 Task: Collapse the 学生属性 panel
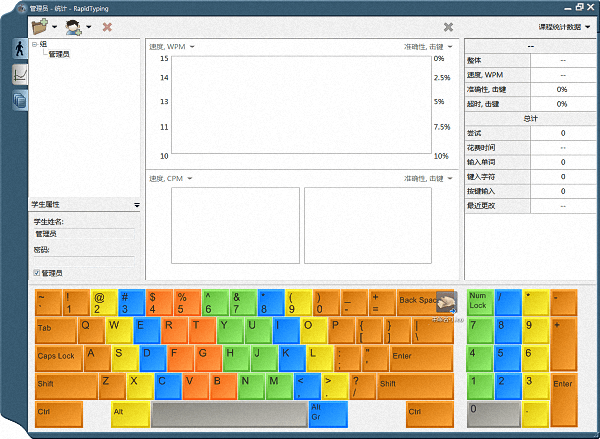136,204
